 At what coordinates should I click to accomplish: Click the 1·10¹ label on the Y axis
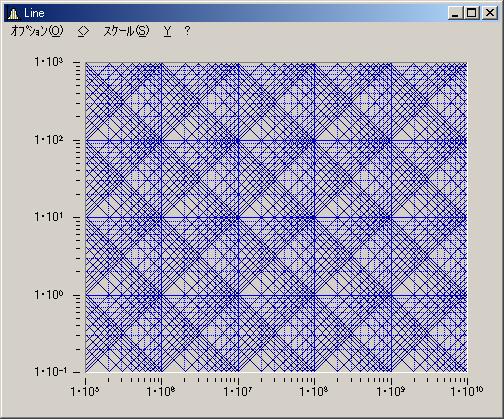[49, 217]
